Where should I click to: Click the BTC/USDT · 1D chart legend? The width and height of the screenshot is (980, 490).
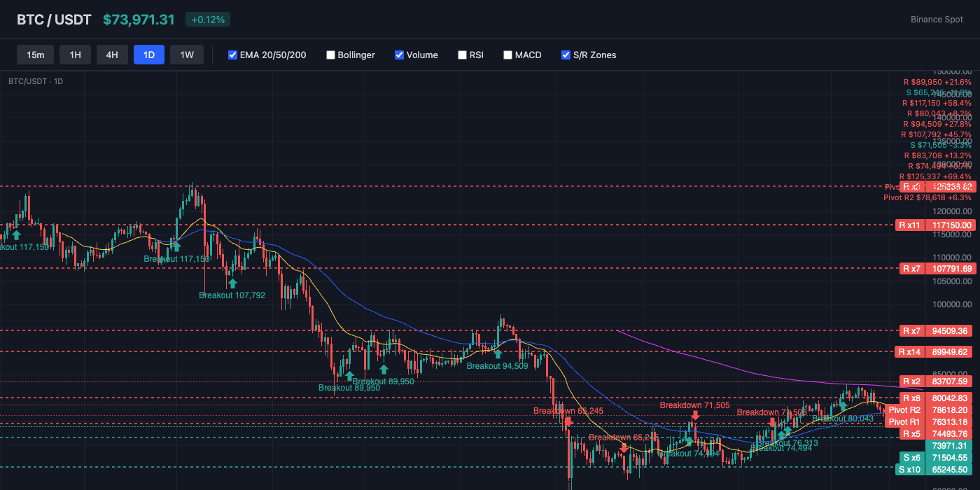click(36, 81)
